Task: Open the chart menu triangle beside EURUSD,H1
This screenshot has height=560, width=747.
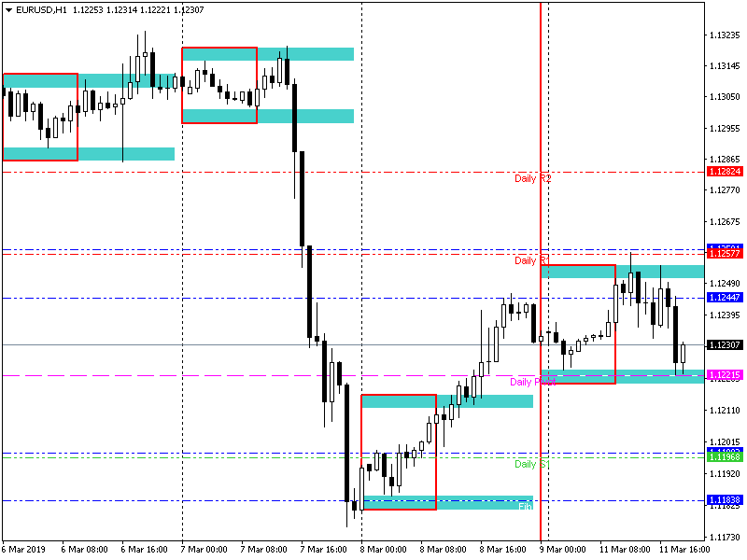Action: (8, 9)
